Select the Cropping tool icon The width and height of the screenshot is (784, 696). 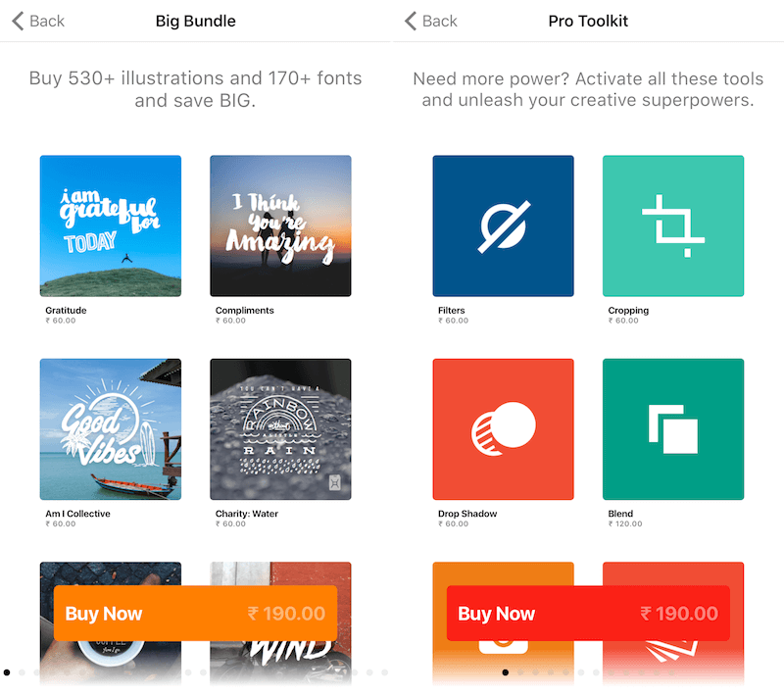673,225
